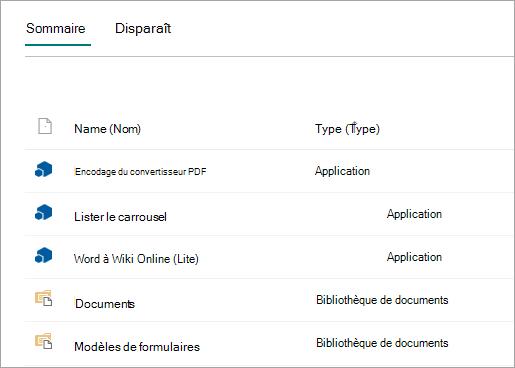The image size is (515, 368).
Task: Open the Disparaît tab
Action: pyautogui.click(x=143, y=28)
